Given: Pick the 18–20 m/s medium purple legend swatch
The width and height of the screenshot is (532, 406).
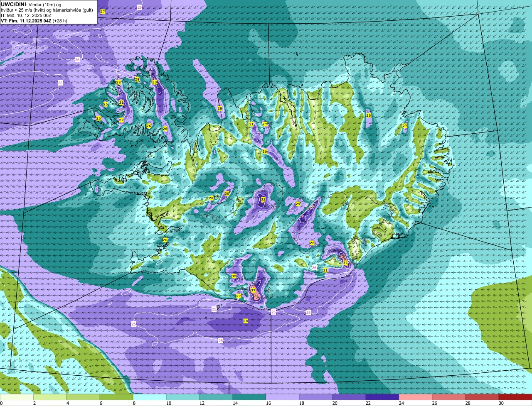Looking at the screenshot, I should tap(316, 397).
